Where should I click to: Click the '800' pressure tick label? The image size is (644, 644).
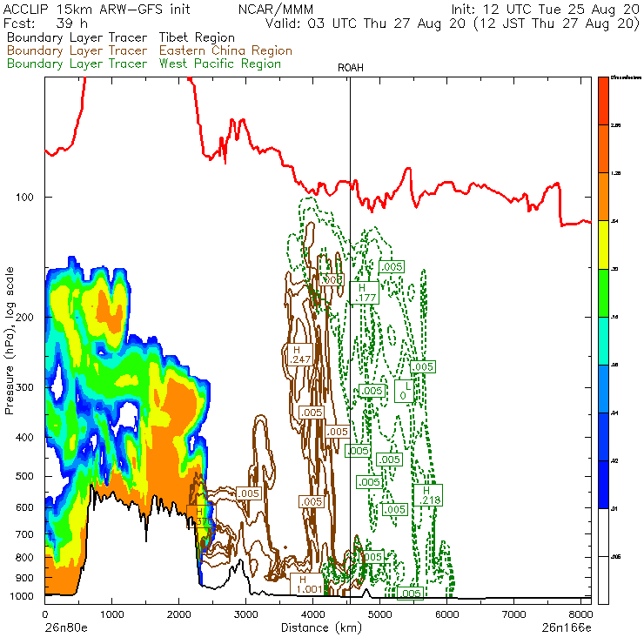24,557
